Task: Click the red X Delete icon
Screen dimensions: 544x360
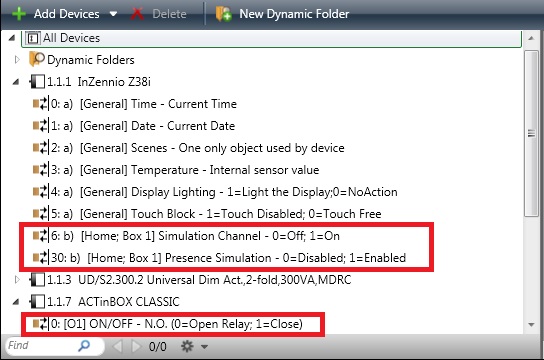Action: (137, 14)
